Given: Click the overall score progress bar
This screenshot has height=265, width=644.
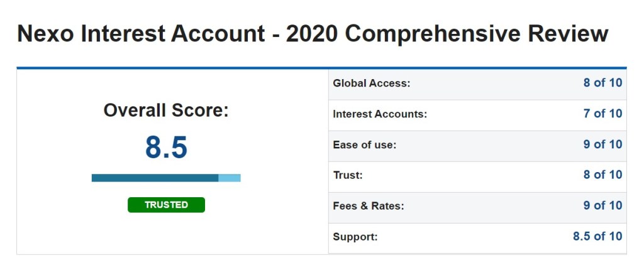Looking at the screenshot, I should click(166, 178).
